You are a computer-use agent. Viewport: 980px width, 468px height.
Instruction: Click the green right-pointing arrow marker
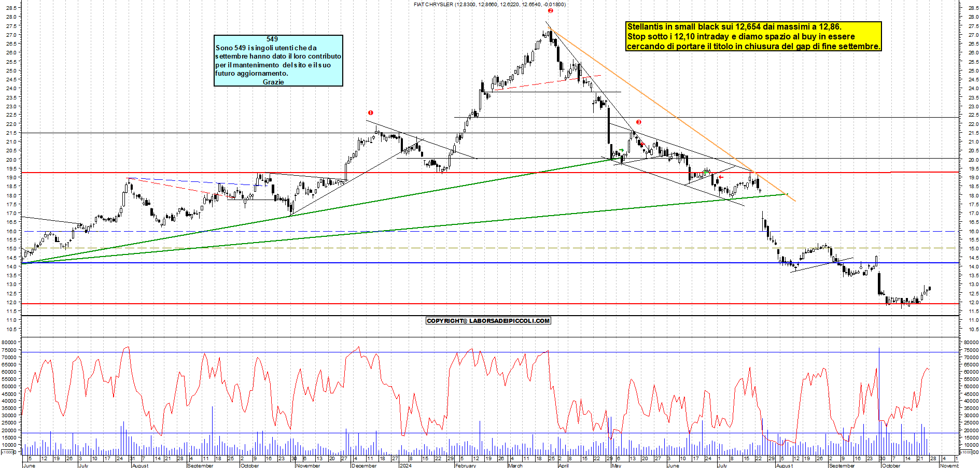point(621,150)
